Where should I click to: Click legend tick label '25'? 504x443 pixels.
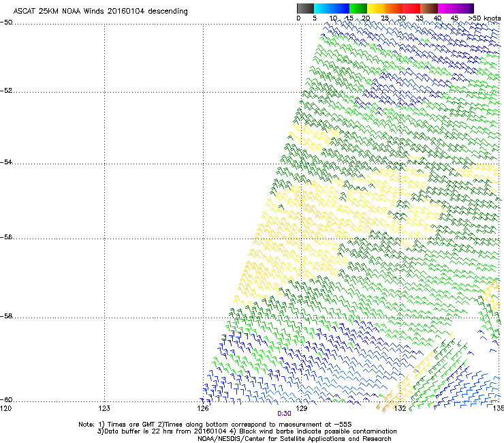385,18
